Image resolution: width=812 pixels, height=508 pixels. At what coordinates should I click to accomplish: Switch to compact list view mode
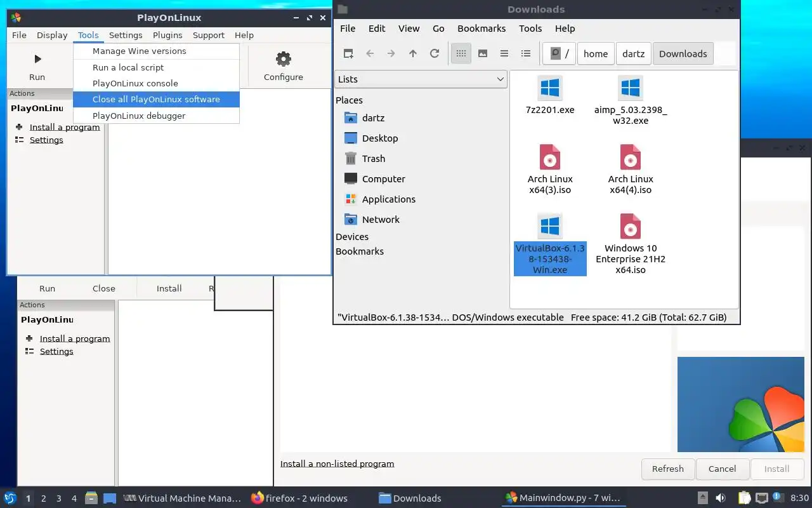coord(504,54)
